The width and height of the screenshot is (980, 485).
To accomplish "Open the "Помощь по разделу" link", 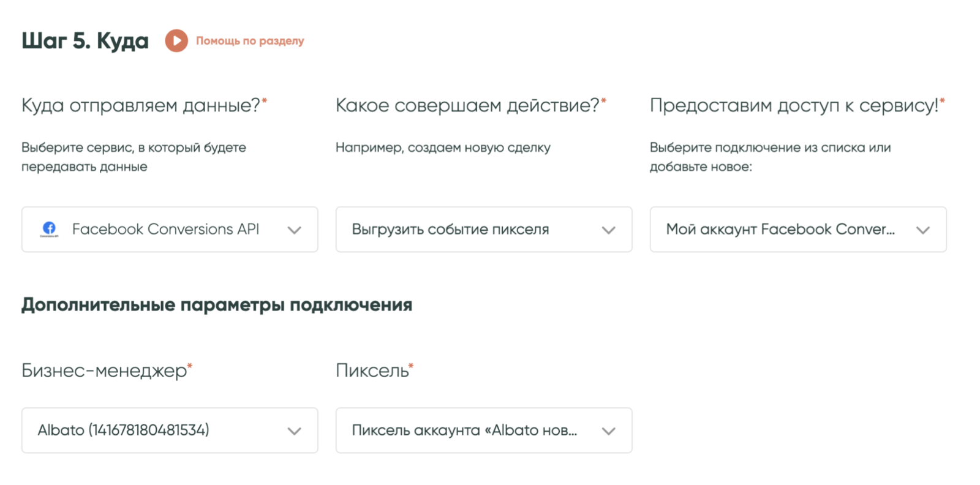I will [x=249, y=41].
